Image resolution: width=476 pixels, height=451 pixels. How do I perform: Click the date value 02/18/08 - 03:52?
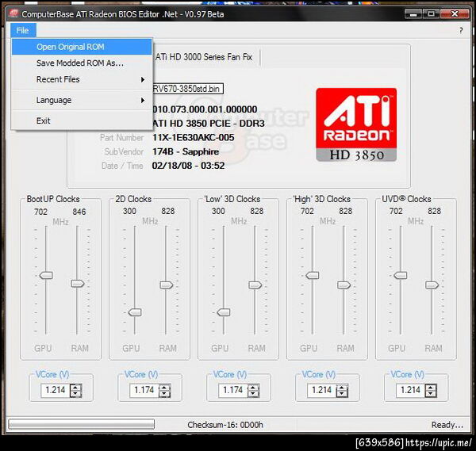[x=189, y=166]
